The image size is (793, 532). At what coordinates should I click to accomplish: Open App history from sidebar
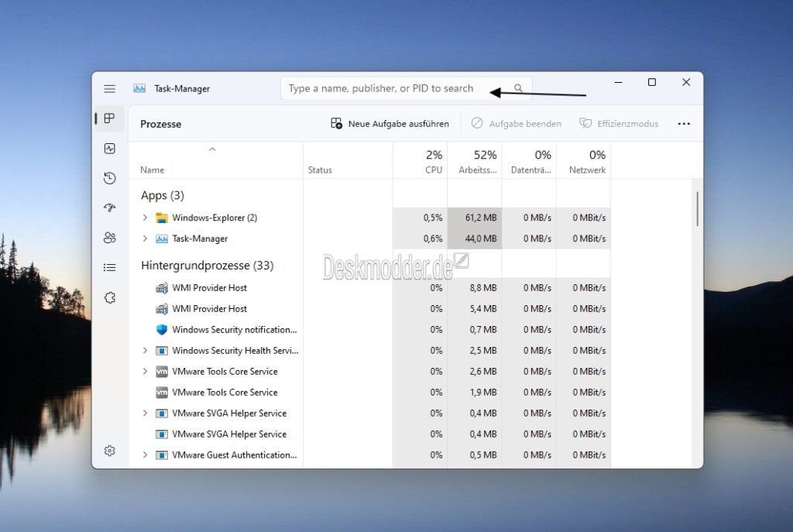110,178
